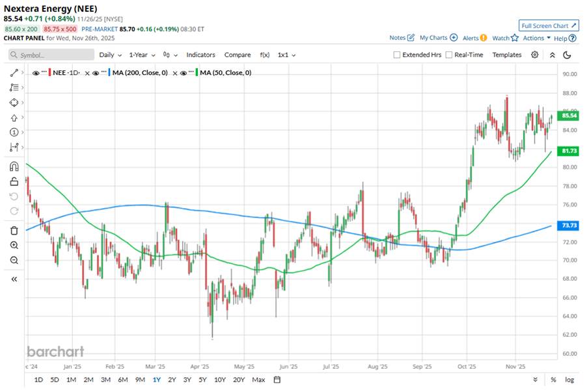The height and width of the screenshot is (392, 587).
Task: Zoom out using the magnifier minus icon
Action: [x=14, y=260]
